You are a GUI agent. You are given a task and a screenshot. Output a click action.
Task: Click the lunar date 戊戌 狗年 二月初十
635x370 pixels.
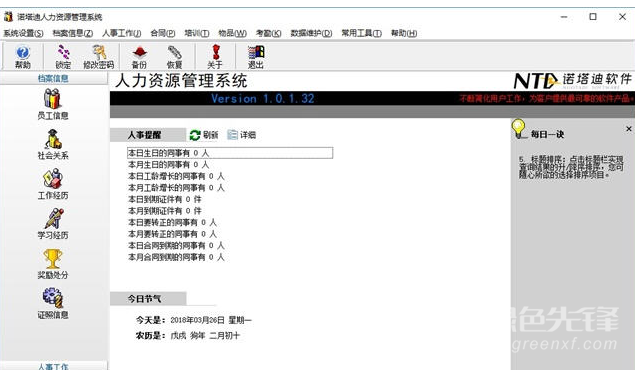pos(205,336)
